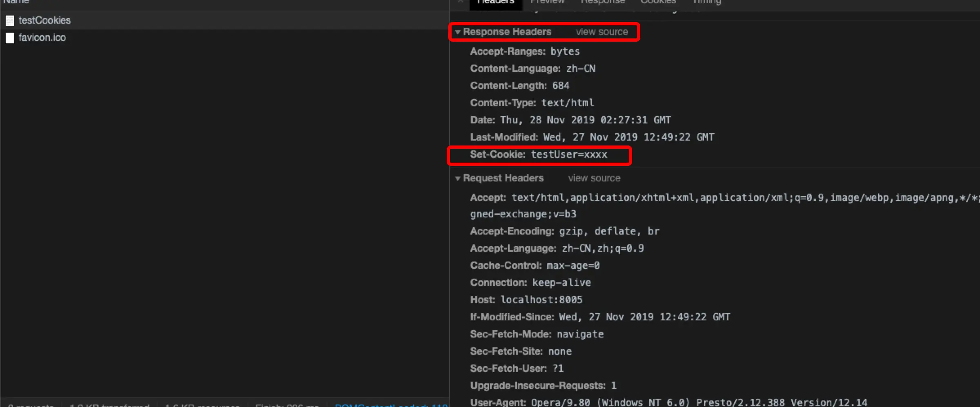
Task: Click the favicon.ico file icon
Action: 10,38
